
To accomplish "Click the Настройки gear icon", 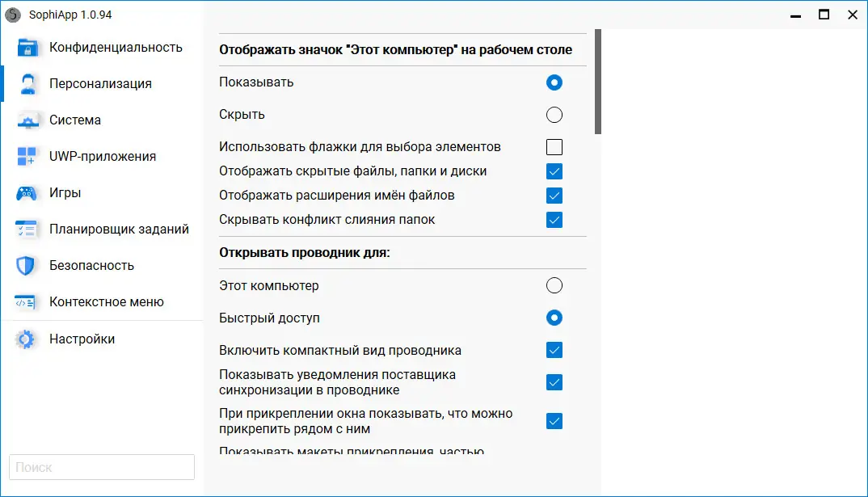I will [x=27, y=339].
